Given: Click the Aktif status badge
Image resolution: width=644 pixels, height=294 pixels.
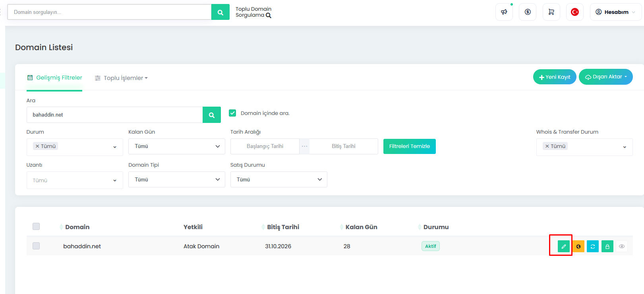Looking at the screenshot, I should 431,246.
